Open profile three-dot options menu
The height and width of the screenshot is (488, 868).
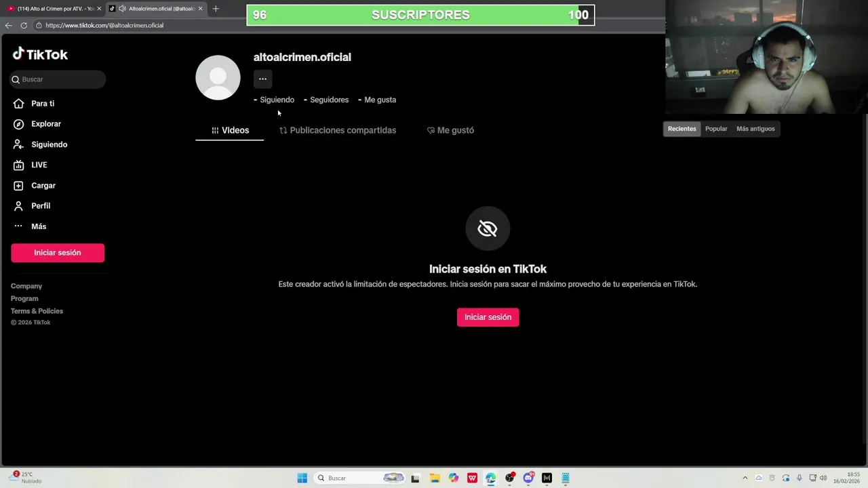pos(262,79)
